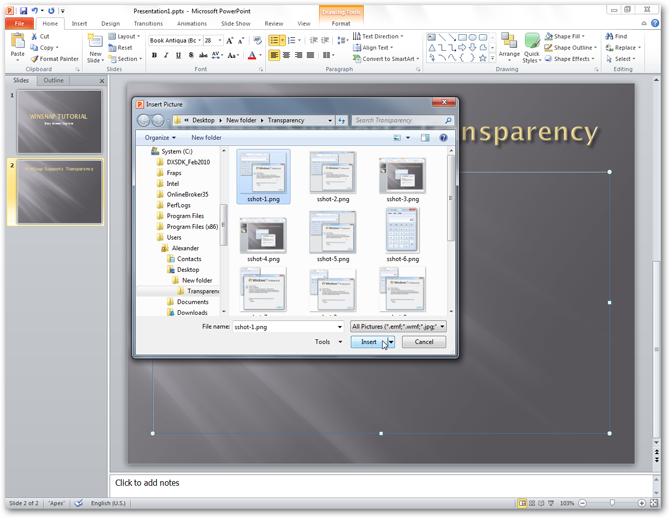Add a New Slide from the ribbon
670x518 pixels.
pyautogui.click(x=95, y=48)
